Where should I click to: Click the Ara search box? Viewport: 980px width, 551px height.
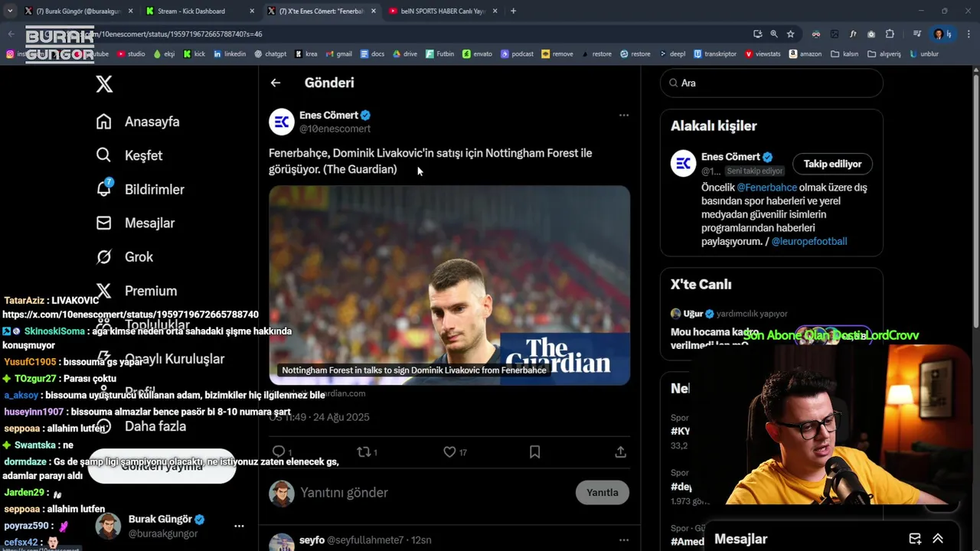coord(772,83)
